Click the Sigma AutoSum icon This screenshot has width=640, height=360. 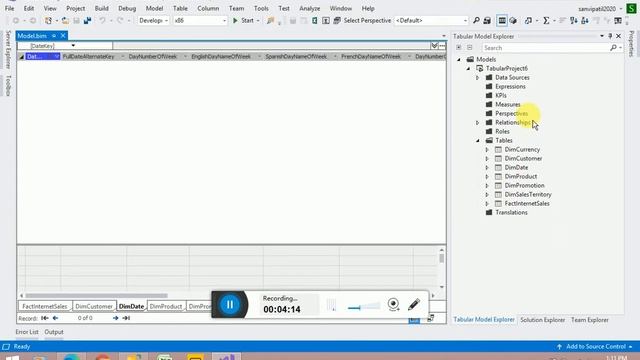(546, 20)
